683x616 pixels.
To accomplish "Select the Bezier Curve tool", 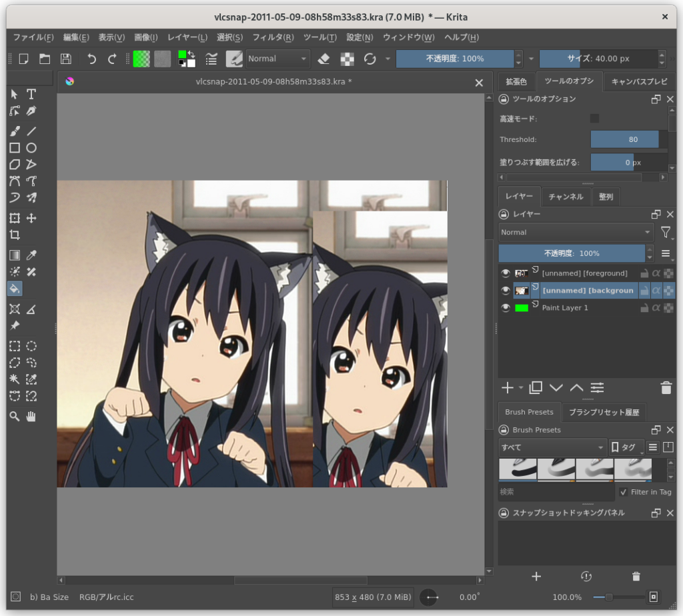I will 15,181.
